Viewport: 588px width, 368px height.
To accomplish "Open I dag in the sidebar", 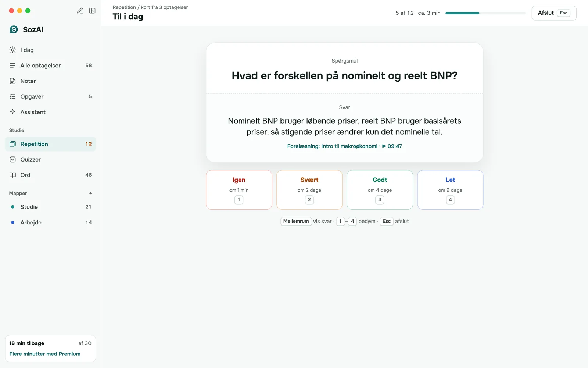I will [x=50, y=50].
